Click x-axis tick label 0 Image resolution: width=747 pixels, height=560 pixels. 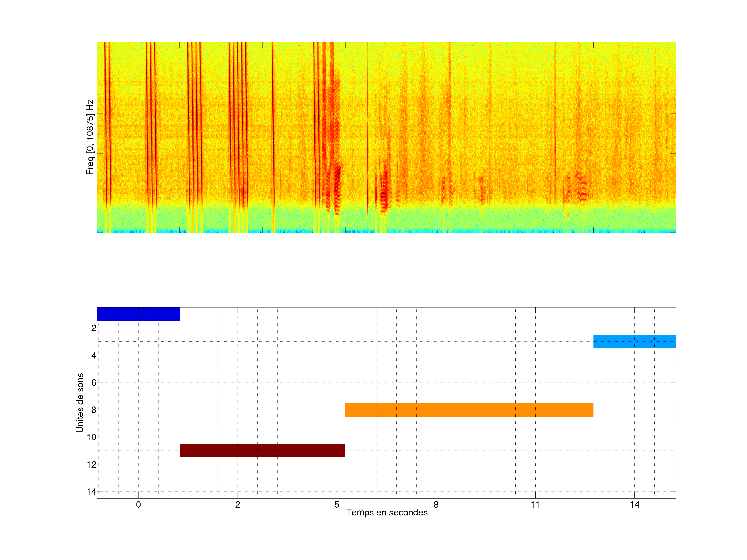click(138, 505)
